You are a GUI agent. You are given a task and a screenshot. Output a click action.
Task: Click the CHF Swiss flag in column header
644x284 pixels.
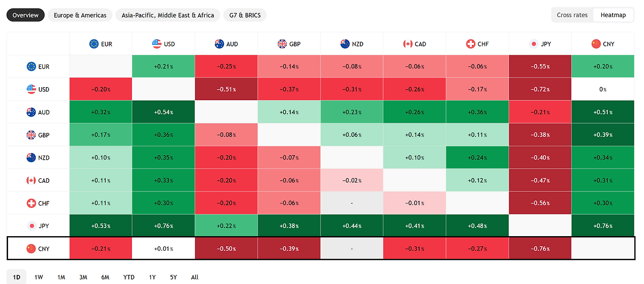470,44
